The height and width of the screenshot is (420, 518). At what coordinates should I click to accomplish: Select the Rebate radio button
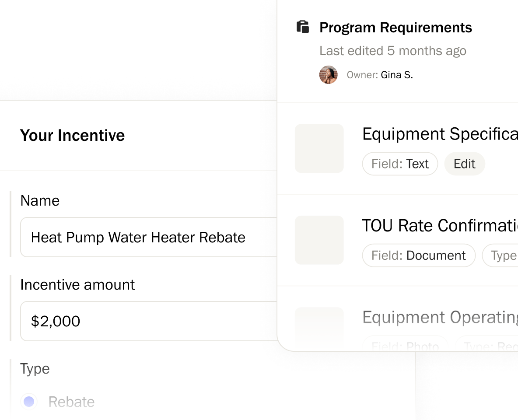tap(29, 402)
